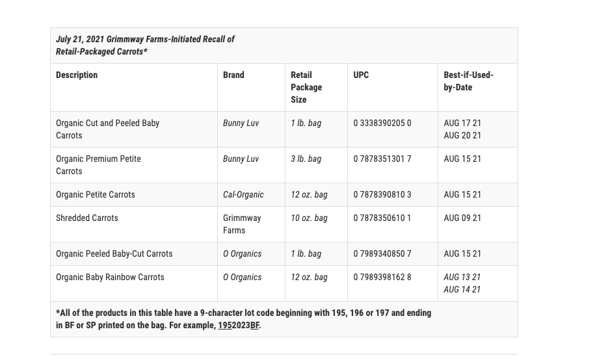Click the UPC column header
The height and width of the screenshot is (364, 610).
(361, 75)
